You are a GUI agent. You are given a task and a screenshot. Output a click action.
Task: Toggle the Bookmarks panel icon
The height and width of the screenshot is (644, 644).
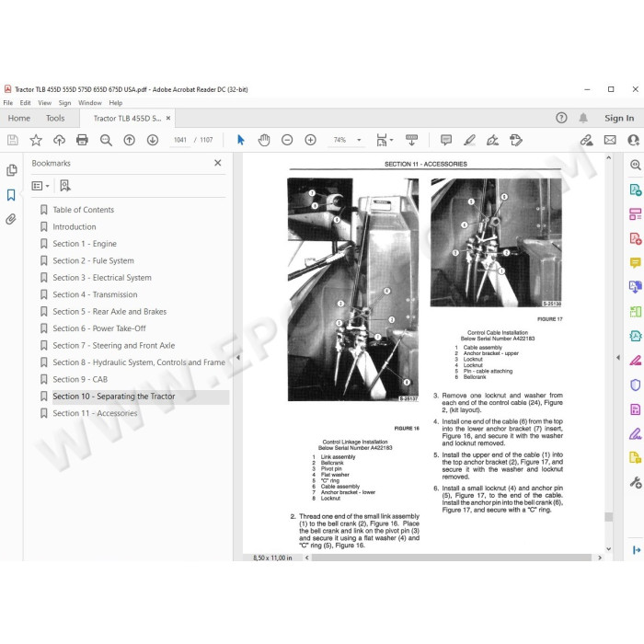coord(11,195)
